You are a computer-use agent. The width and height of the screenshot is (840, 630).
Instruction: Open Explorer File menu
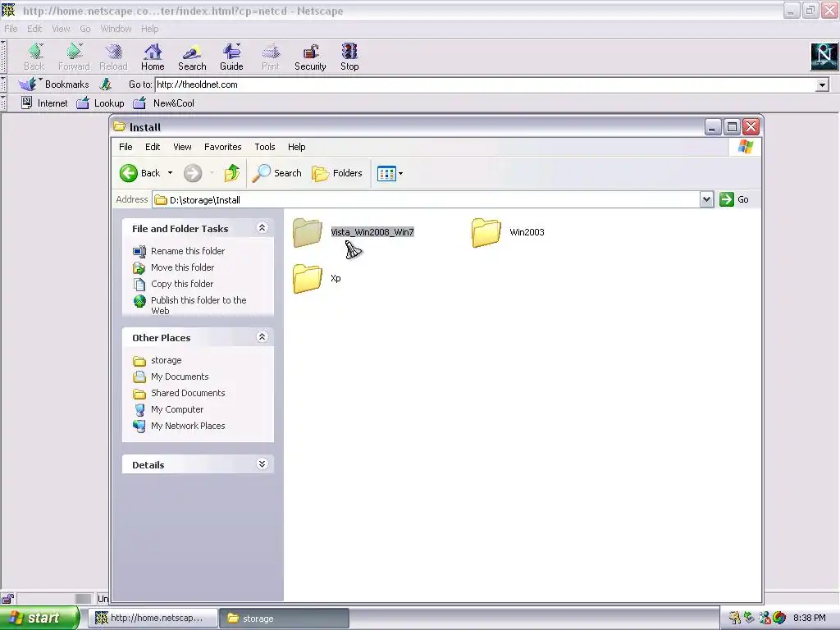pyautogui.click(x=126, y=147)
